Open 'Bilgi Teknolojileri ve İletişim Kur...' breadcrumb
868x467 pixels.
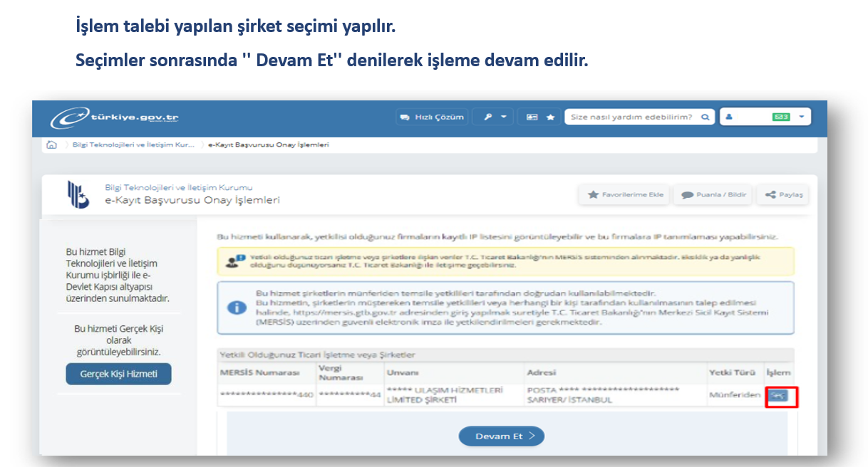tap(133, 145)
